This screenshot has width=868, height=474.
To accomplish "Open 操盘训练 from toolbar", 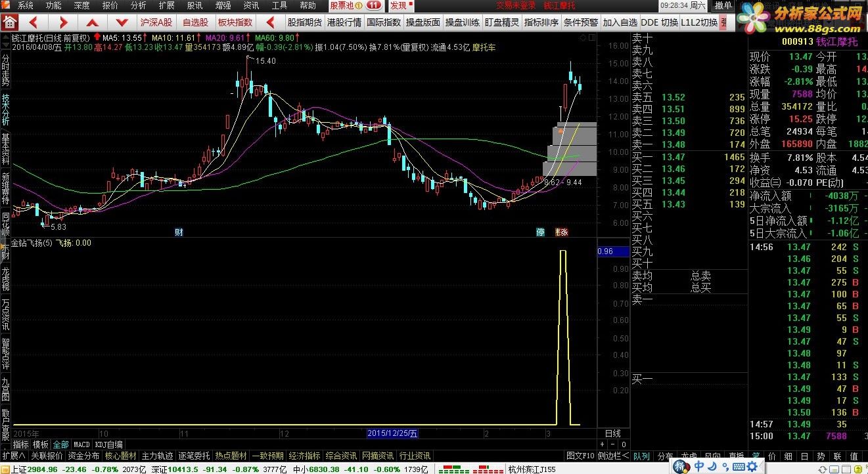I will coord(463,22).
